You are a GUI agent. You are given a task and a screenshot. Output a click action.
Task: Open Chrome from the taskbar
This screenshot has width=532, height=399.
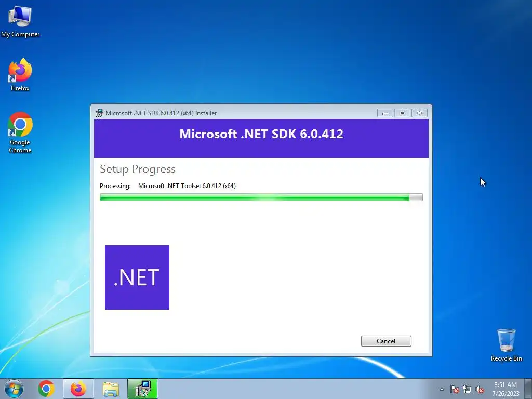tap(46, 389)
